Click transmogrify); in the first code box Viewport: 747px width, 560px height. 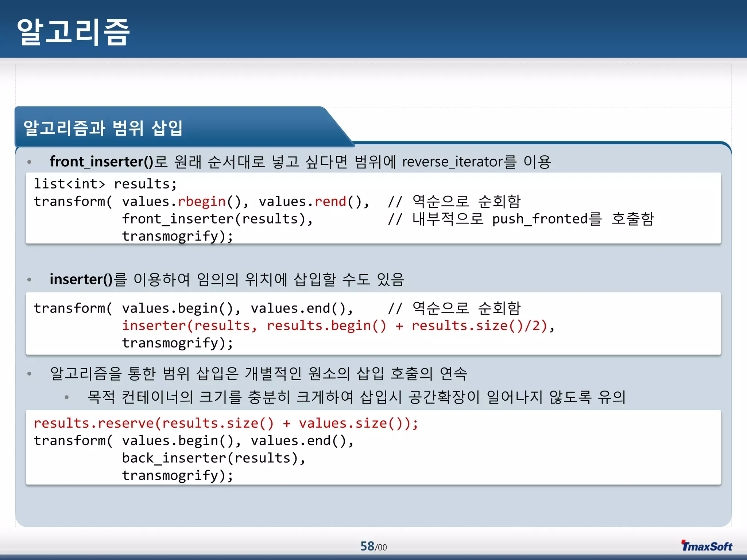coord(178,236)
